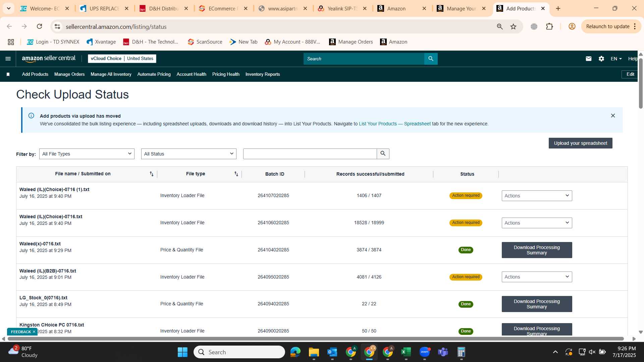Open Calculator from taskbar

coord(461,352)
